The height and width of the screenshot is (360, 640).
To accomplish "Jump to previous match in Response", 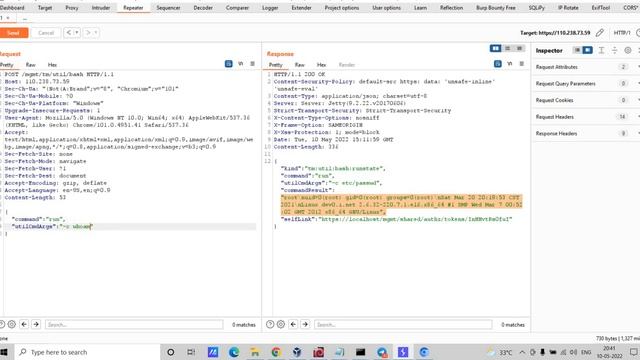I will (293, 324).
